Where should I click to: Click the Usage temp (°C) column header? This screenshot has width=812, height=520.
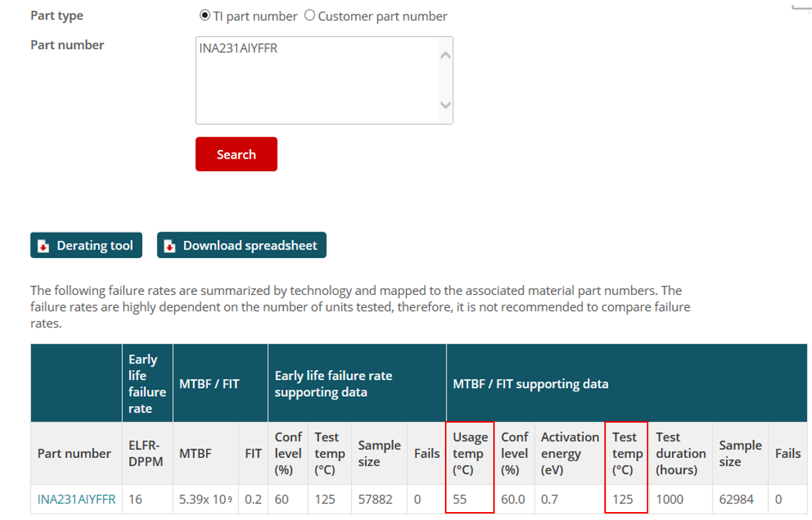tap(470, 453)
